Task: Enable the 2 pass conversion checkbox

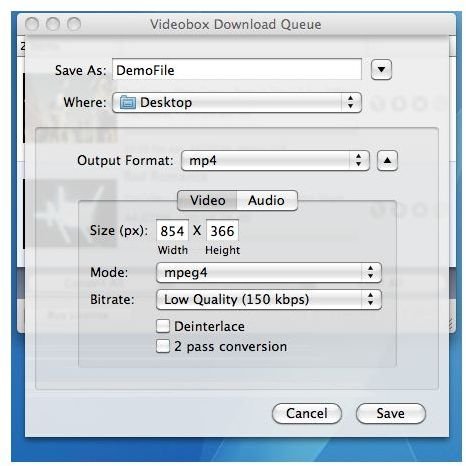Action: (x=163, y=346)
